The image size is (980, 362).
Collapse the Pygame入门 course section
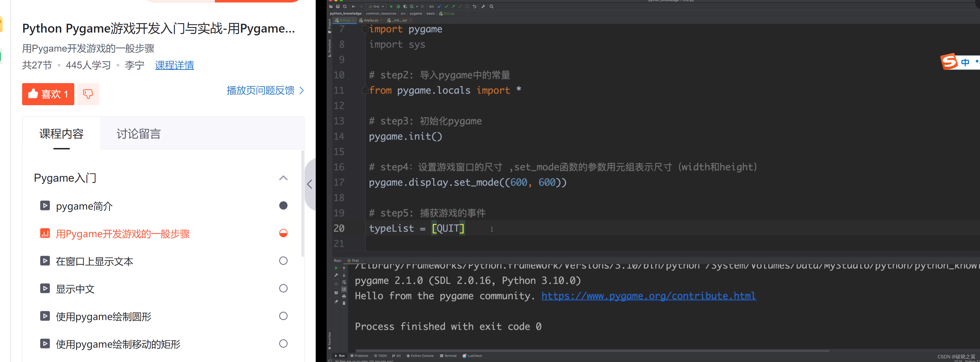coord(283,178)
